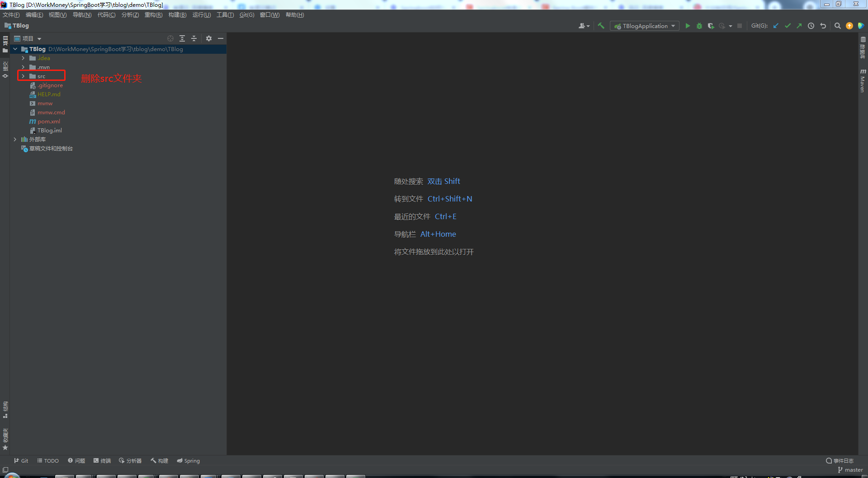Image resolution: width=868 pixels, height=478 pixels.
Task: Expand the src folder
Action: tap(23, 76)
